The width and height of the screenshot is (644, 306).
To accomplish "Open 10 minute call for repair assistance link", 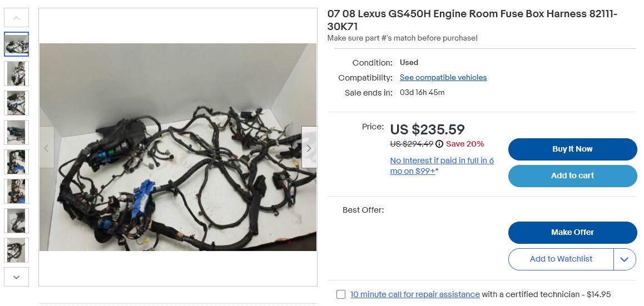I will click(x=415, y=294).
